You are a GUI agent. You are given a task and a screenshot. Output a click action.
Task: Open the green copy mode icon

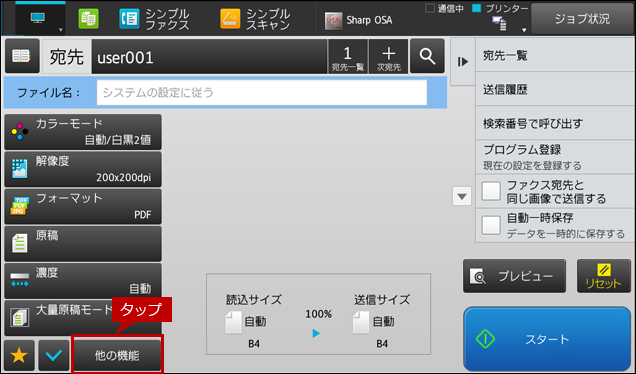pyautogui.click(x=88, y=19)
